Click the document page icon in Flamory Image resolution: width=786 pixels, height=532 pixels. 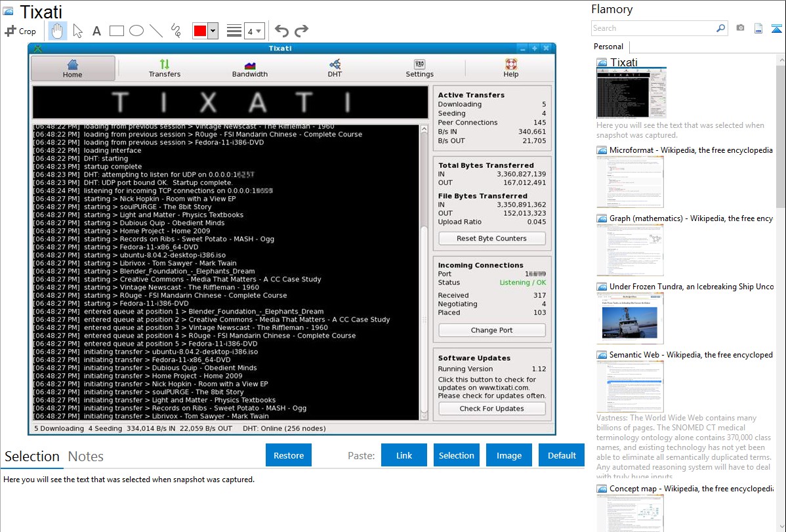click(758, 28)
